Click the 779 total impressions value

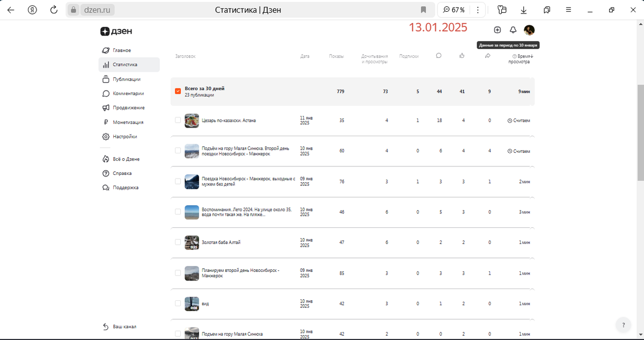[340, 92]
